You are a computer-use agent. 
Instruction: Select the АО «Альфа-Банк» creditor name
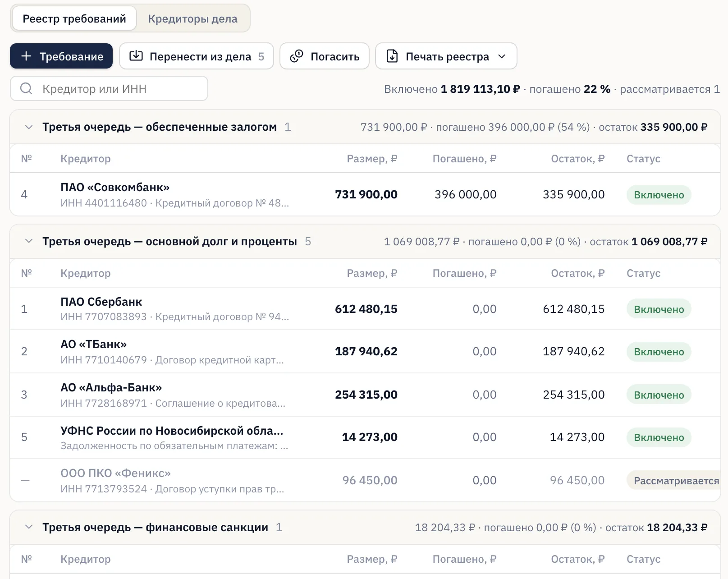pyautogui.click(x=111, y=387)
